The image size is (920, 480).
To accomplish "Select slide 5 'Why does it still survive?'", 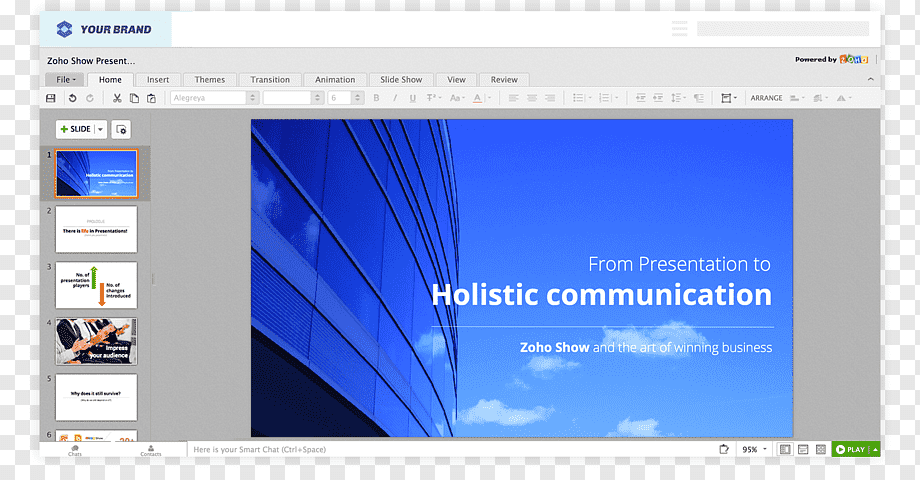I will coord(96,397).
